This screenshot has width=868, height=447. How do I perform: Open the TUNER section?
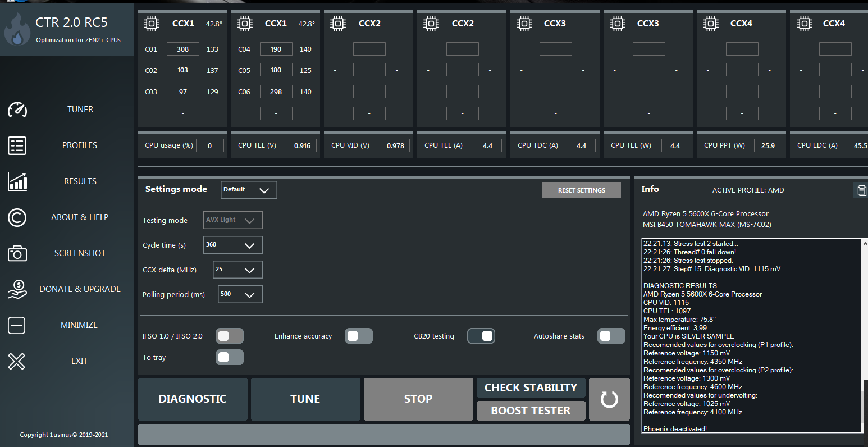80,110
